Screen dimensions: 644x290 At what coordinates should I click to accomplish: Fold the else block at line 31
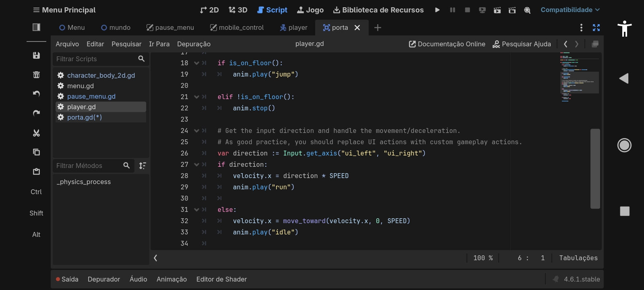pyautogui.click(x=196, y=210)
